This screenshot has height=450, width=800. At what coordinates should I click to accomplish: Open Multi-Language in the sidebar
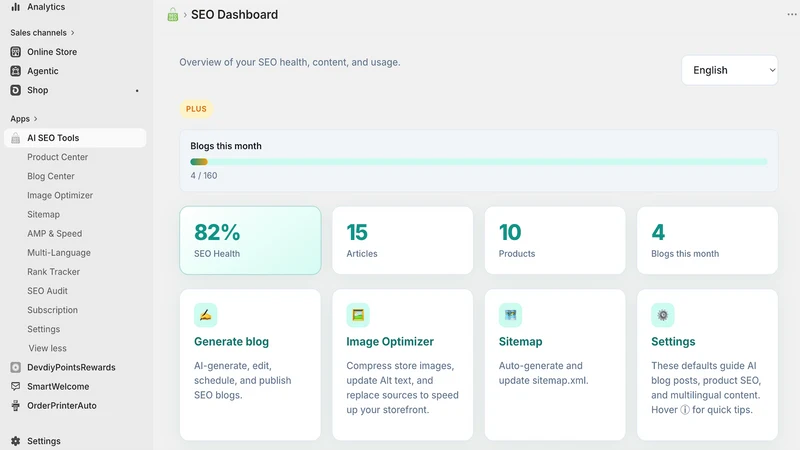(x=59, y=253)
